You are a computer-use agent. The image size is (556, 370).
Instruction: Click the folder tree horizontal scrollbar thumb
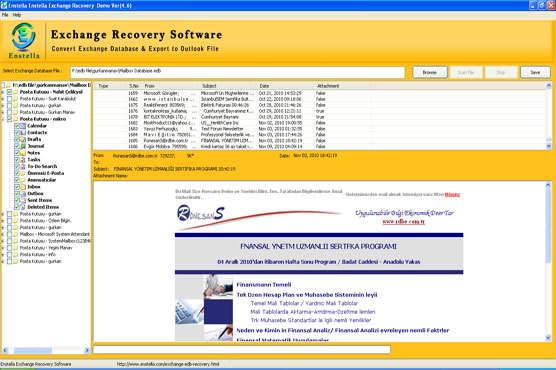pyautogui.click(x=33, y=350)
